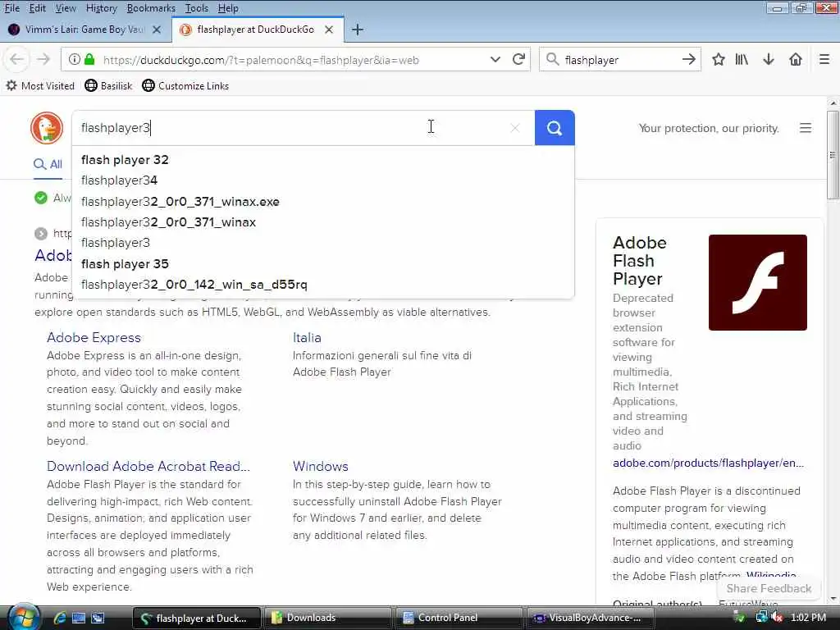Bookmark this page with the star icon
The width and height of the screenshot is (840, 630).
(719, 59)
